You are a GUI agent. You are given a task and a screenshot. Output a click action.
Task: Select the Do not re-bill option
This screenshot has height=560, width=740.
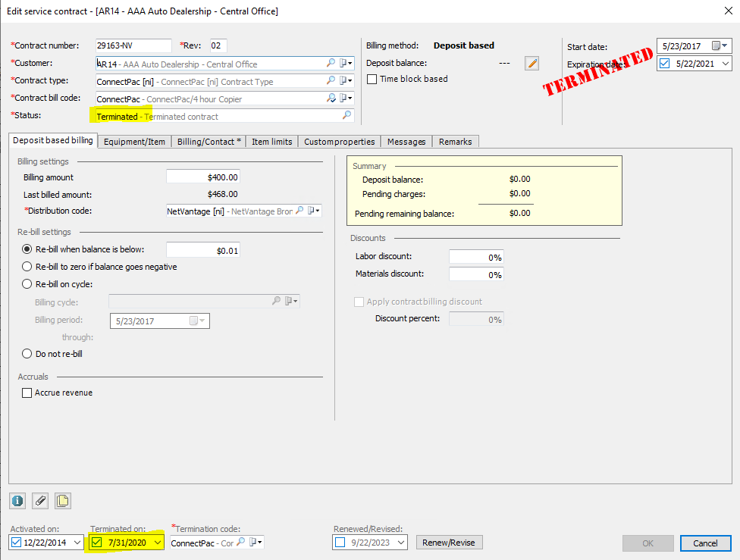(x=27, y=354)
